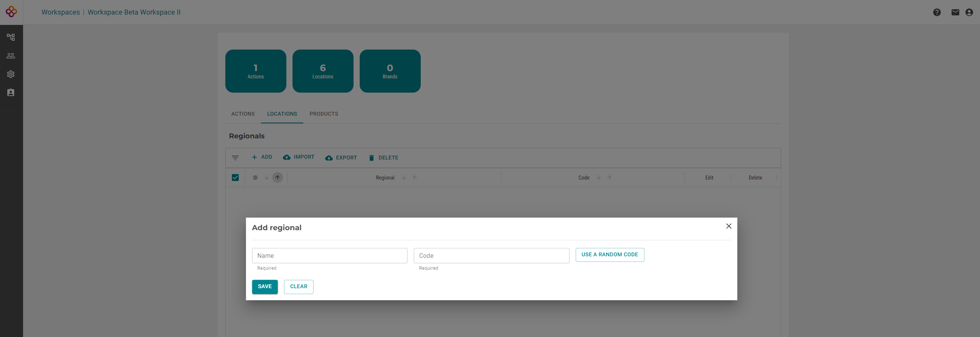Switch to the Actions tab
This screenshot has height=337, width=980.
pos(243,114)
